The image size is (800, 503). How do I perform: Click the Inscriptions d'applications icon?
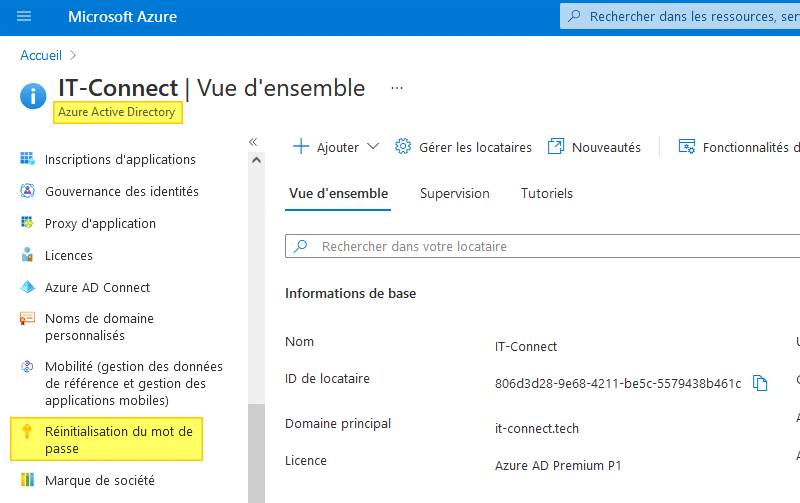pos(27,159)
